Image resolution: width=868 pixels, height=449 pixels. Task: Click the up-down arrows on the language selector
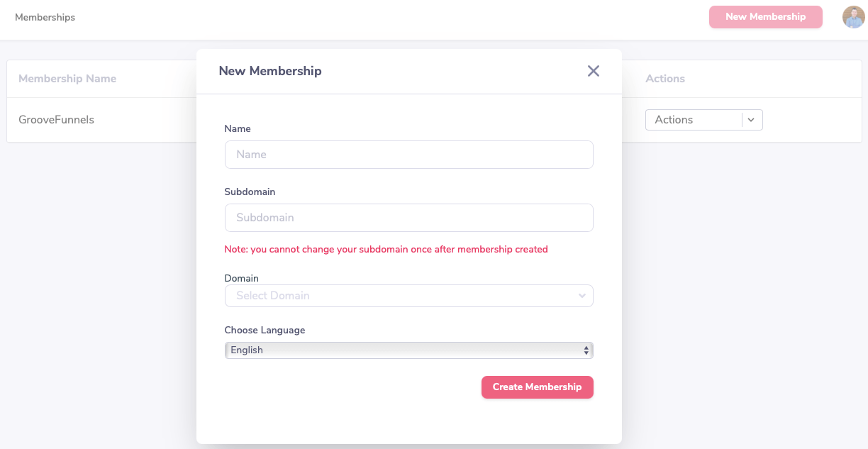pyautogui.click(x=586, y=350)
